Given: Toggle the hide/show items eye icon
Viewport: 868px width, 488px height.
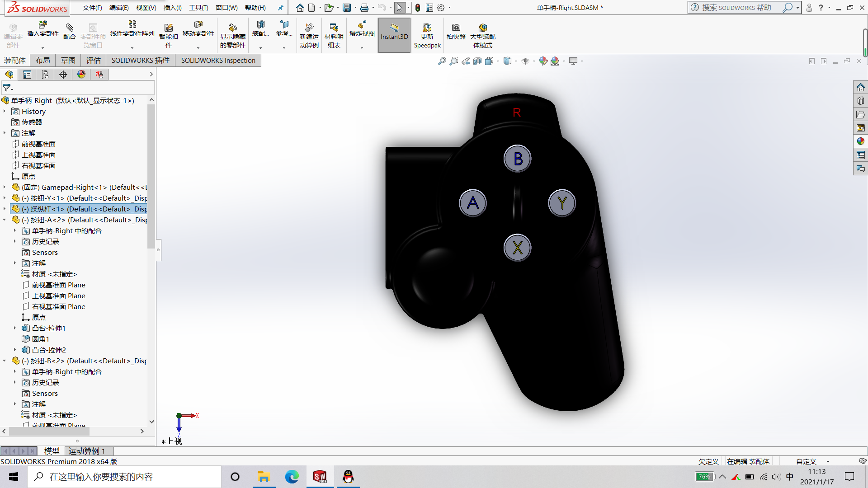Looking at the screenshot, I should coord(525,61).
